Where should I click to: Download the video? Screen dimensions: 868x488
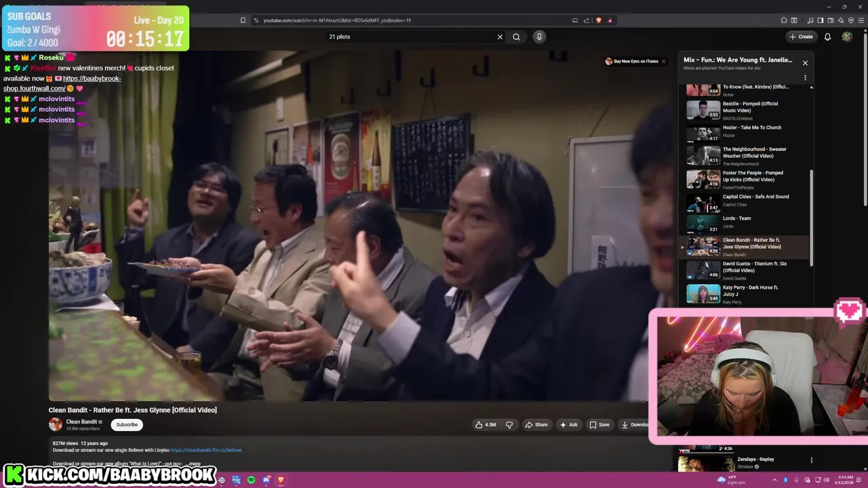pos(635,425)
